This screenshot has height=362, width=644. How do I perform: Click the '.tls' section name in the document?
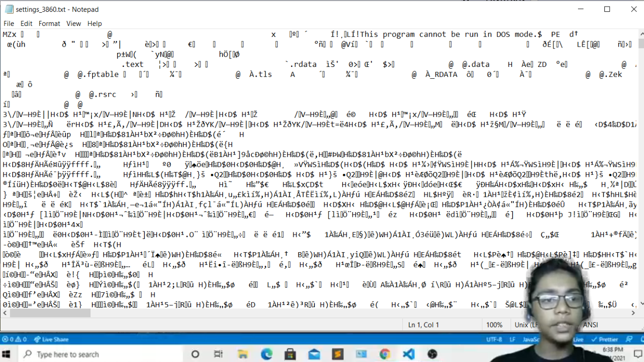pyautogui.click(x=264, y=74)
